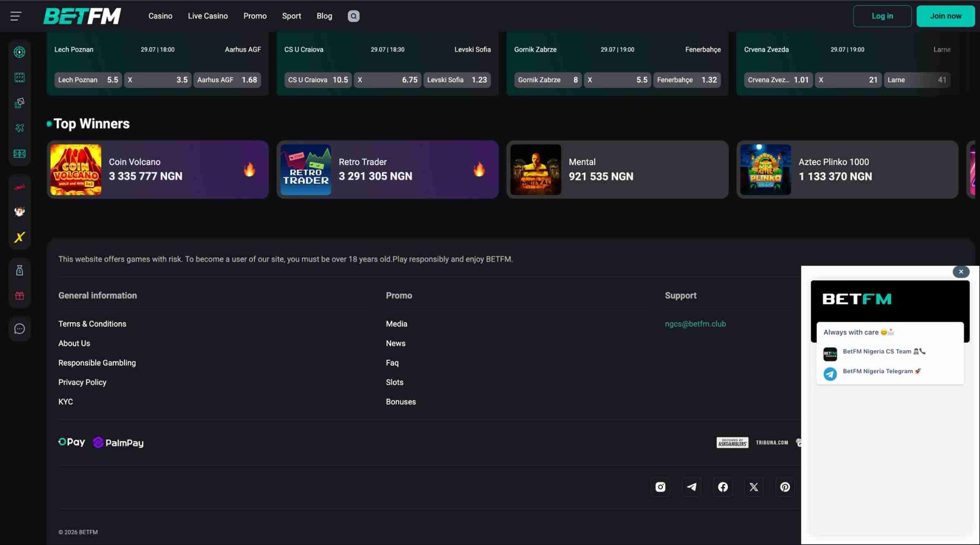
Task: Open the hamburger menu
Action: tap(16, 16)
